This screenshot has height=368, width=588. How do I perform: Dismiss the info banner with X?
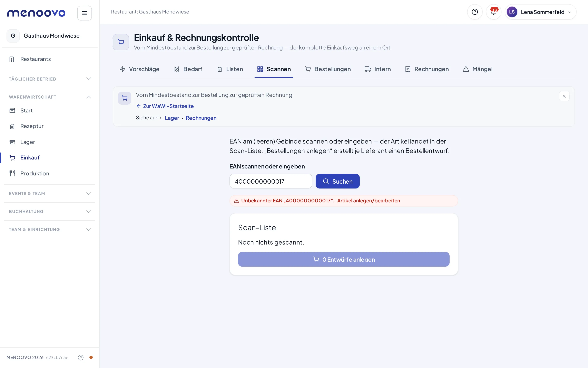pos(564,96)
